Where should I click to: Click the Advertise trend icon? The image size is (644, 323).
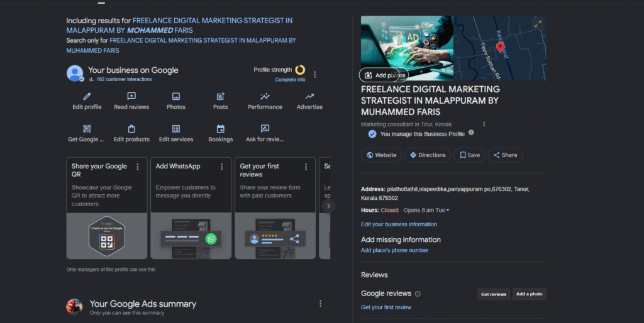click(x=309, y=97)
